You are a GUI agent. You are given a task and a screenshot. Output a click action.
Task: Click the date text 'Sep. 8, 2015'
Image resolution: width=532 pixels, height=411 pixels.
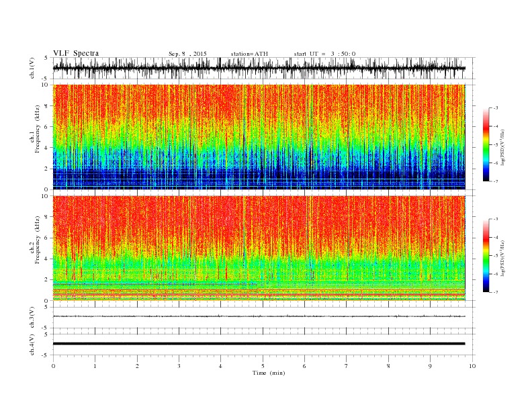(187, 54)
